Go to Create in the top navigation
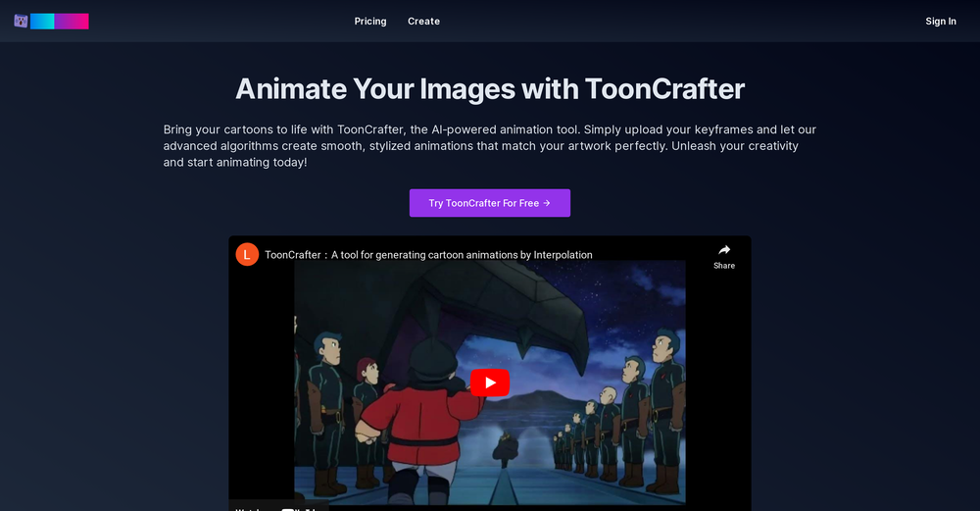980x511 pixels. pyautogui.click(x=423, y=21)
